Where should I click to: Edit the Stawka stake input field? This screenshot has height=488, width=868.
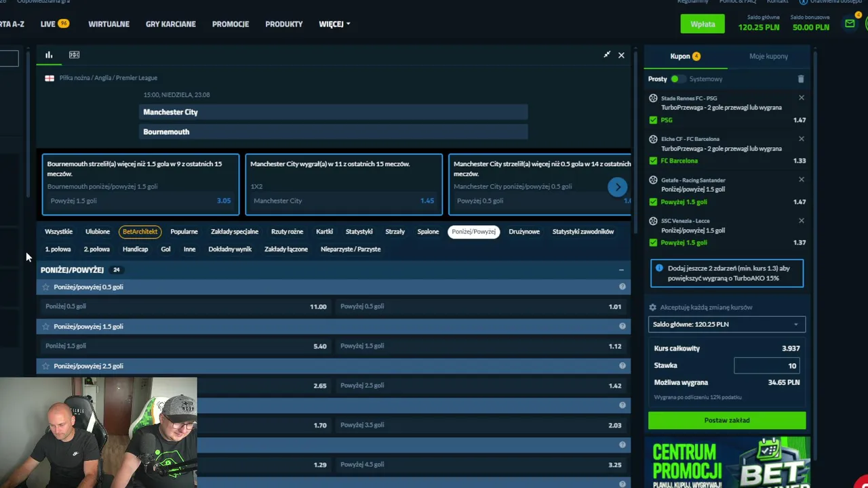(x=767, y=365)
